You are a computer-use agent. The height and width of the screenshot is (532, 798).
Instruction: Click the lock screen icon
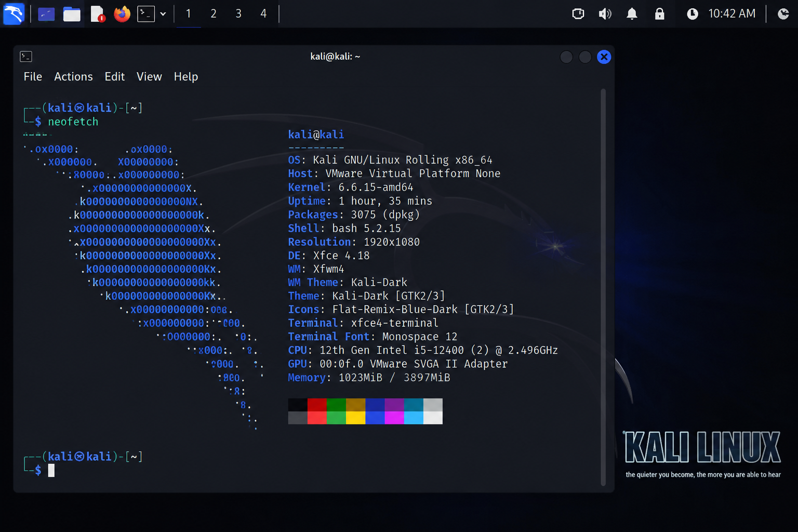point(659,14)
